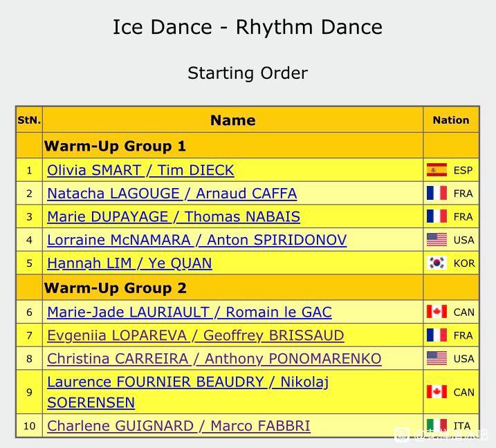Open Evgeniia LOPAREVA / Geoffrey BRISSAUD link

[196, 335]
